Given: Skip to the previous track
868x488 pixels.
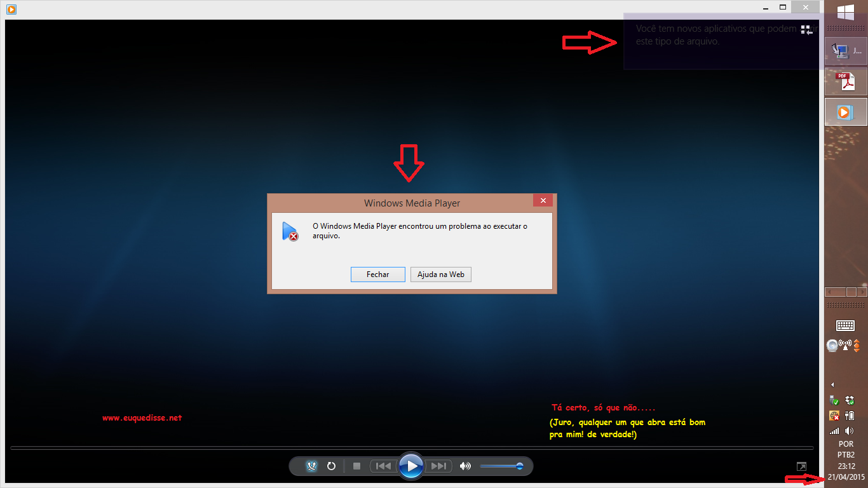Looking at the screenshot, I should click(x=383, y=466).
